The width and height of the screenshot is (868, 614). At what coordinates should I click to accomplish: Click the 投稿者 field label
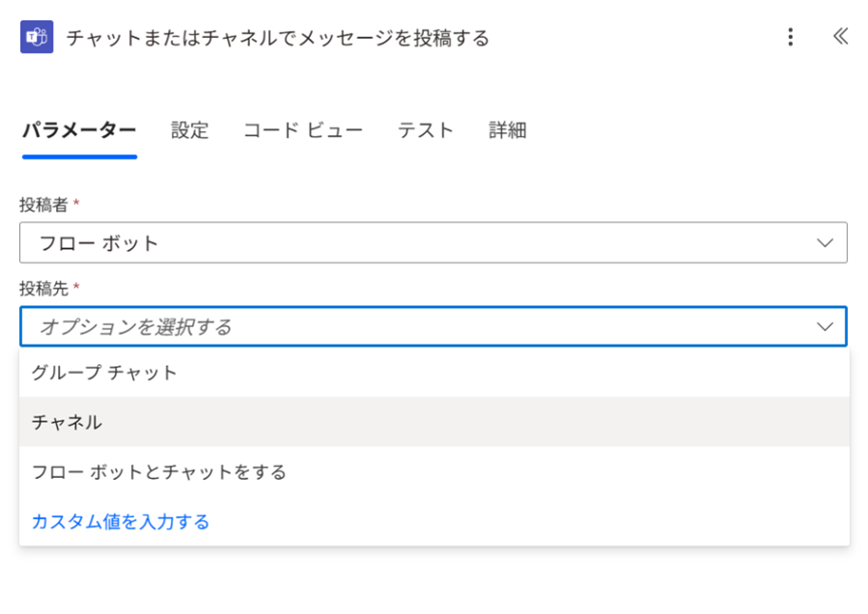point(45,205)
